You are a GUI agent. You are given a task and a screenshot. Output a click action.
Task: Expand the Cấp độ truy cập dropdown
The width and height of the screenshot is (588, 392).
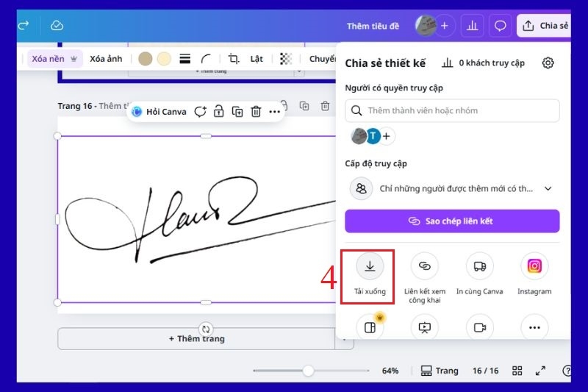point(452,189)
